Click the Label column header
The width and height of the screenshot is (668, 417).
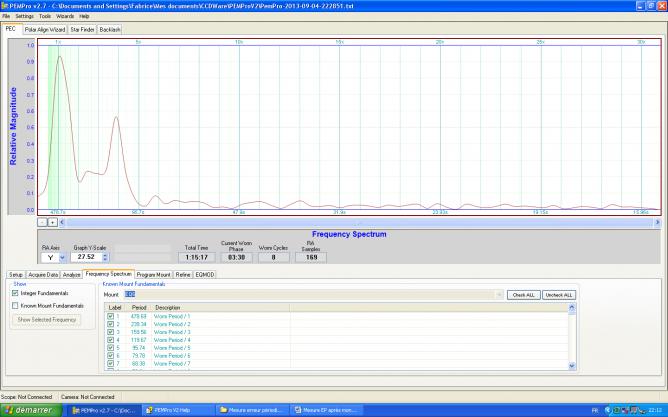pos(115,307)
